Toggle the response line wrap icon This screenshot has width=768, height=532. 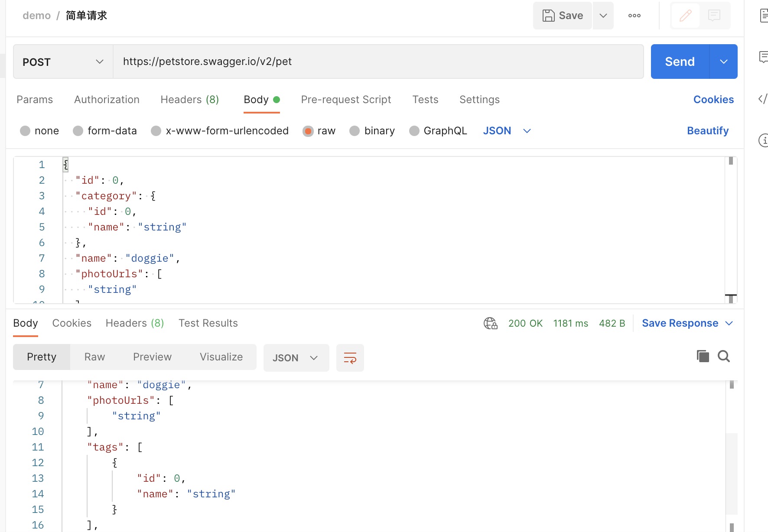pyautogui.click(x=350, y=358)
